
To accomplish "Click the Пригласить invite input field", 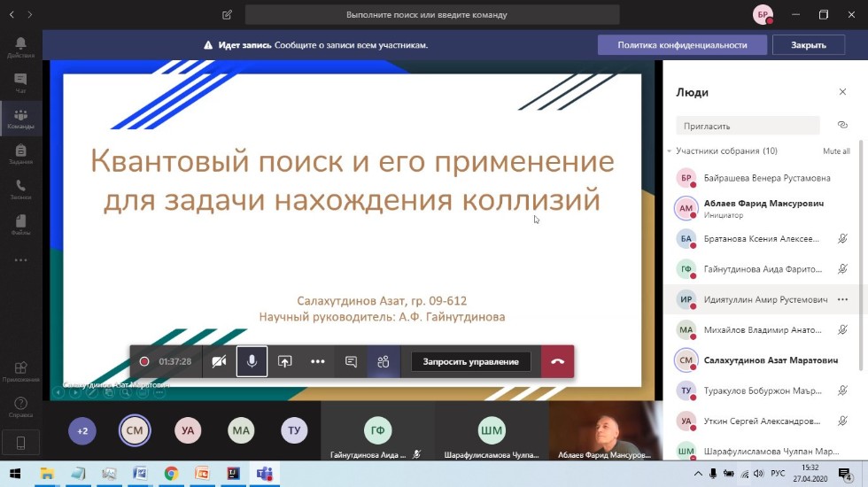I will tap(748, 126).
